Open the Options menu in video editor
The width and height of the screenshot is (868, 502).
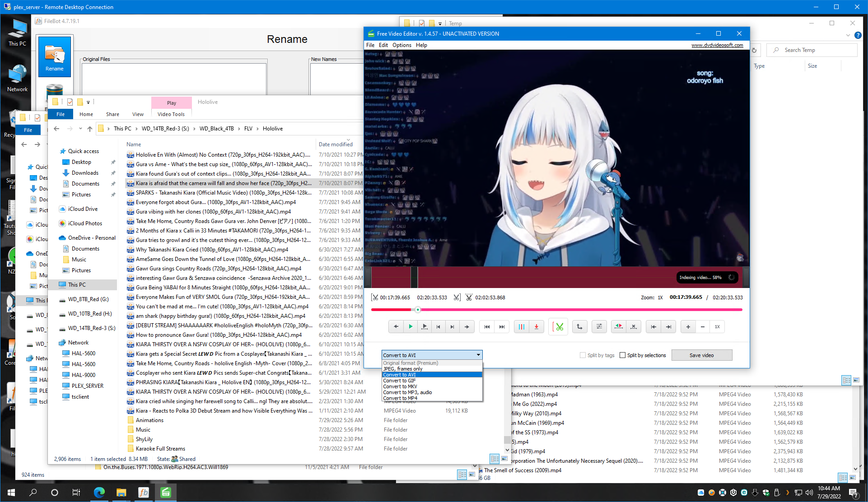click(x=401, y=45)
